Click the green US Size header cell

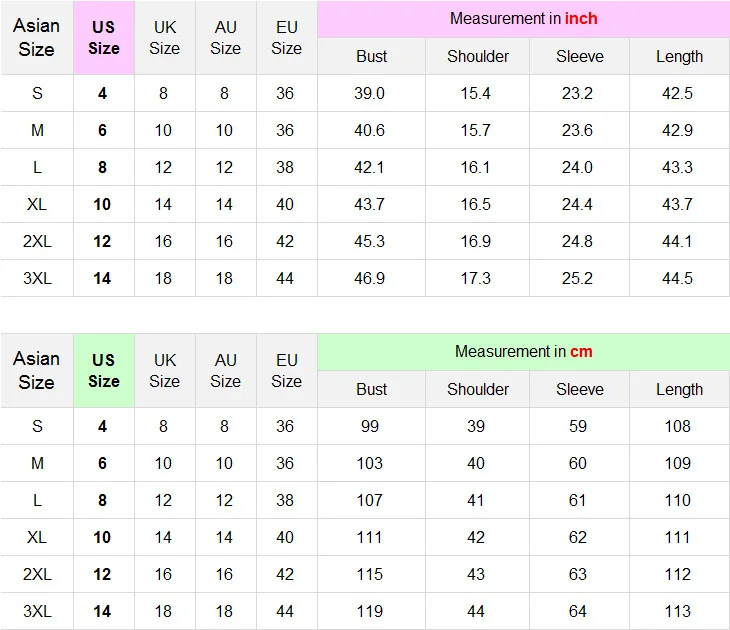pyautogui.click(x=103, y=370)
